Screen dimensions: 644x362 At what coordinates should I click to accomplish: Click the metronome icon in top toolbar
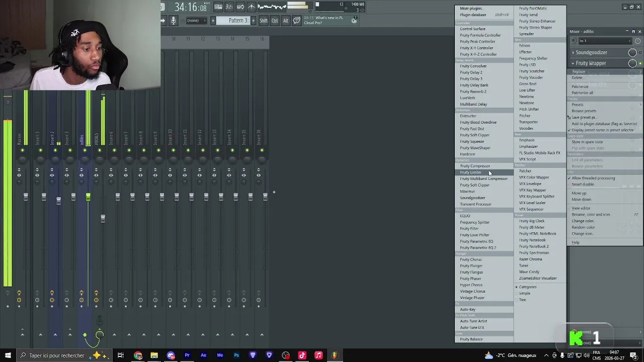tap(252, 7)
